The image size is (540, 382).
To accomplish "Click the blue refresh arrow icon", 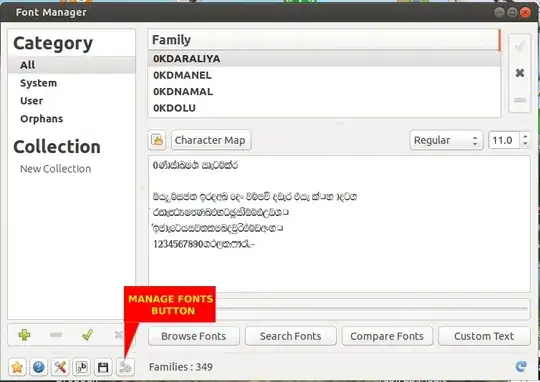I will click(521, 366).
